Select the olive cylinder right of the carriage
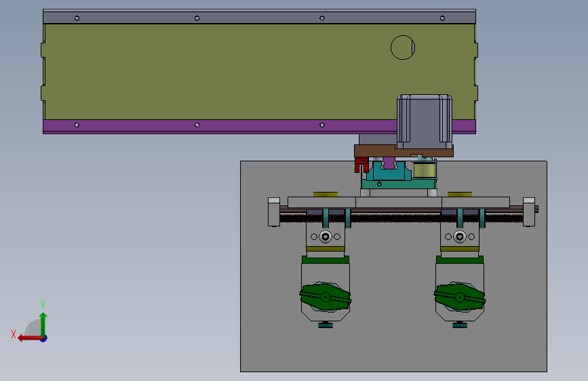 point(425,170)
